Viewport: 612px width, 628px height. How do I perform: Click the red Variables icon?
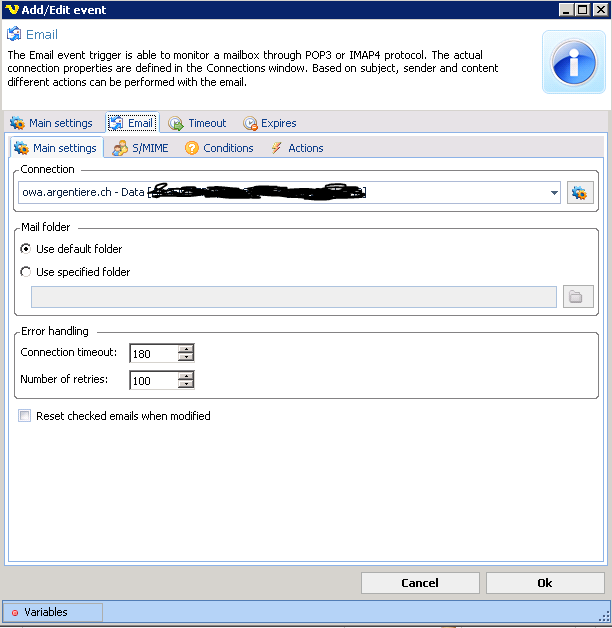[14, 612]
